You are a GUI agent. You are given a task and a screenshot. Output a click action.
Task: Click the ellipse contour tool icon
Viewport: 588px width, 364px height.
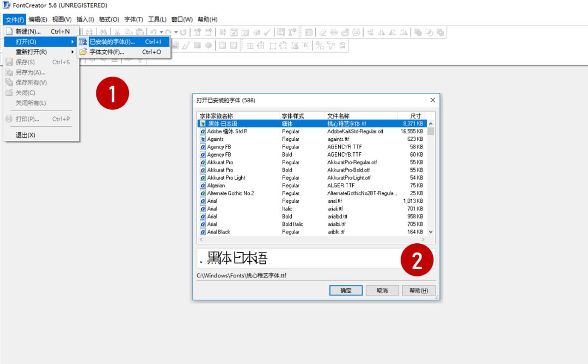pyautogui.click(x=208, y=45)
